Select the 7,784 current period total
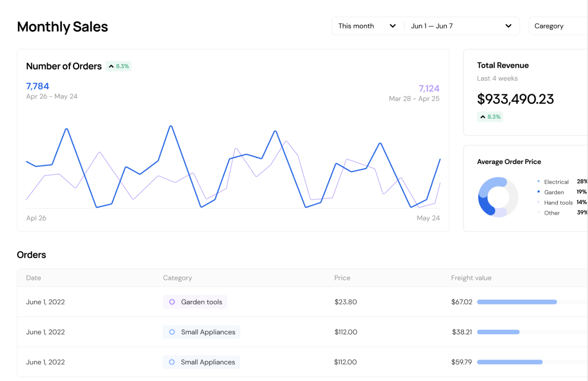The width and height of the screenshot is (588, 381). click(38, 86)
